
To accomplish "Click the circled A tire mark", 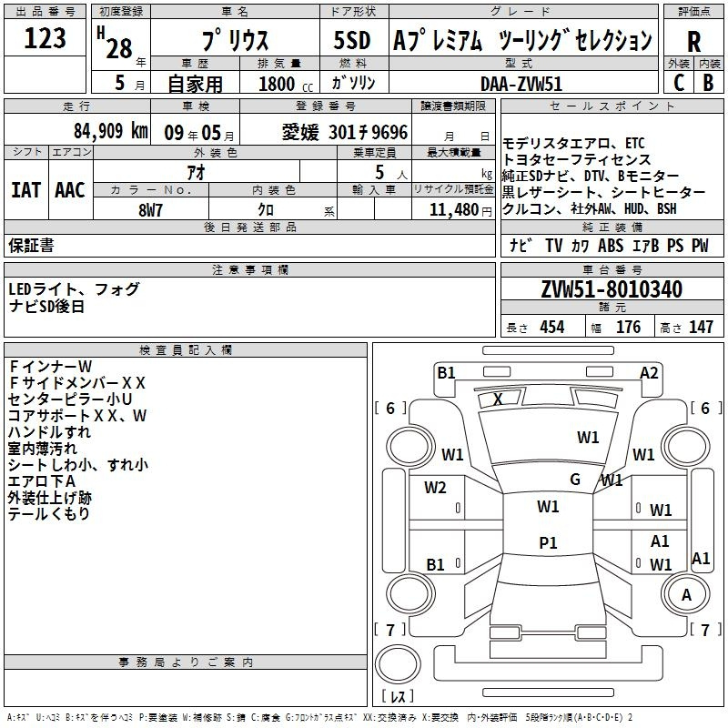I will 686,594.
